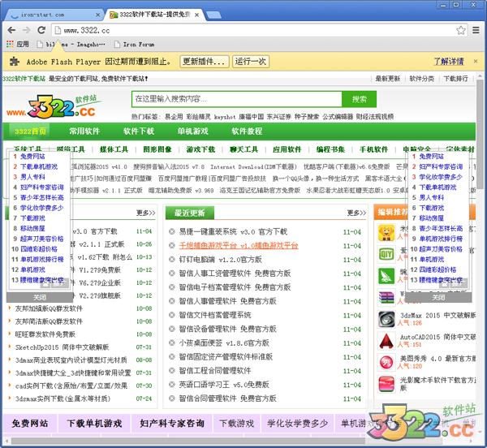Click the 3dsMax 2015 icon
The width and height of the screenshot is (487, 448).
[x=386, y=319]
